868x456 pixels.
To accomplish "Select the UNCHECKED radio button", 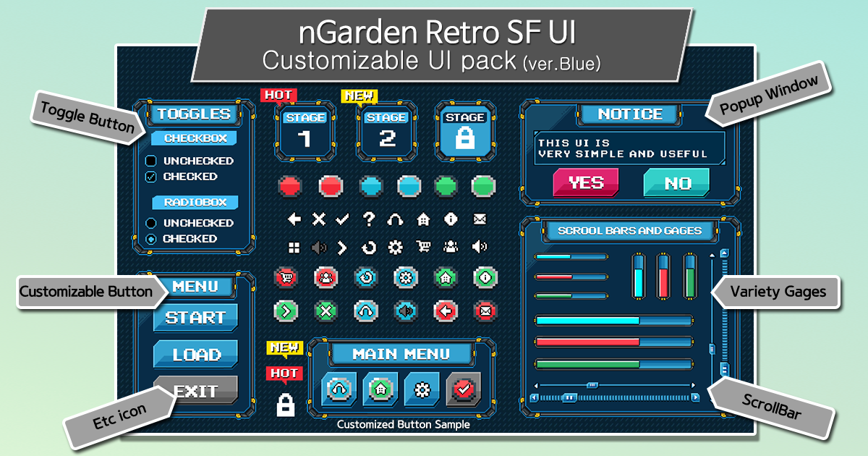I will [x=150, y=223].
